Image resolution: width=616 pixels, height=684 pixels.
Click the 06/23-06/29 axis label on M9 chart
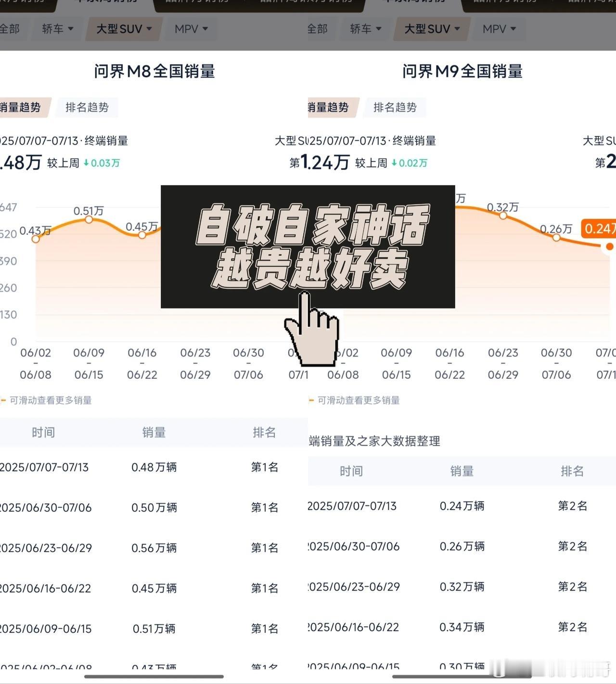click(503, 363)
